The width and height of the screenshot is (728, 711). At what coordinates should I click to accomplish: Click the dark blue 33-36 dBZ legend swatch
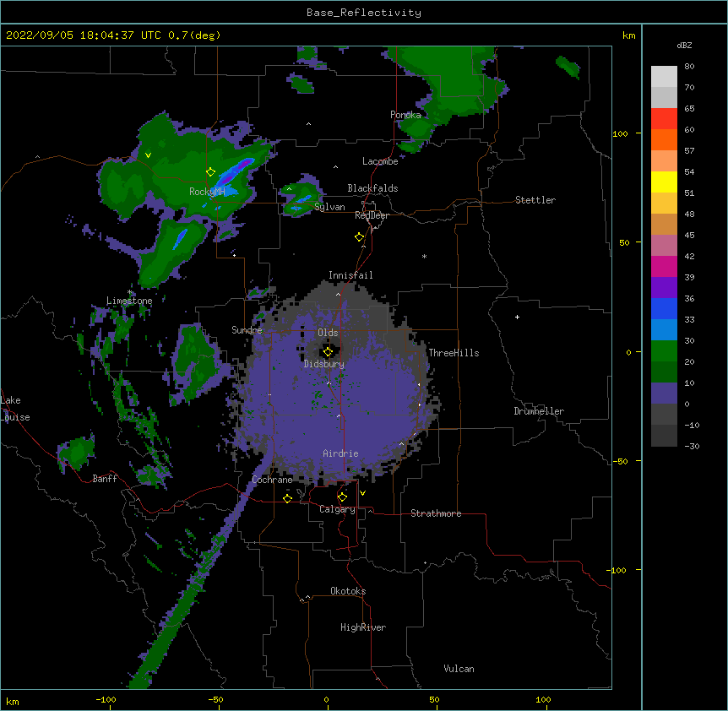(x=664, y=308)
